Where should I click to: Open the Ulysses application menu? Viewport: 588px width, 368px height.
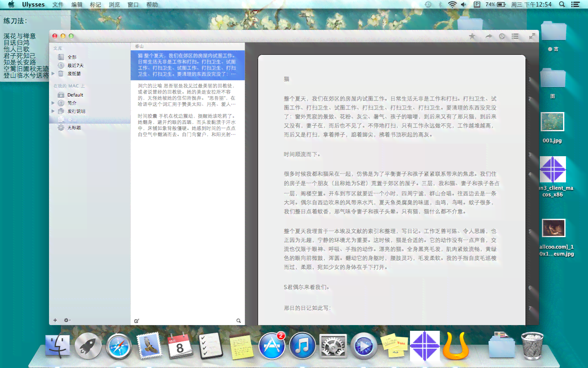[33, 4]
